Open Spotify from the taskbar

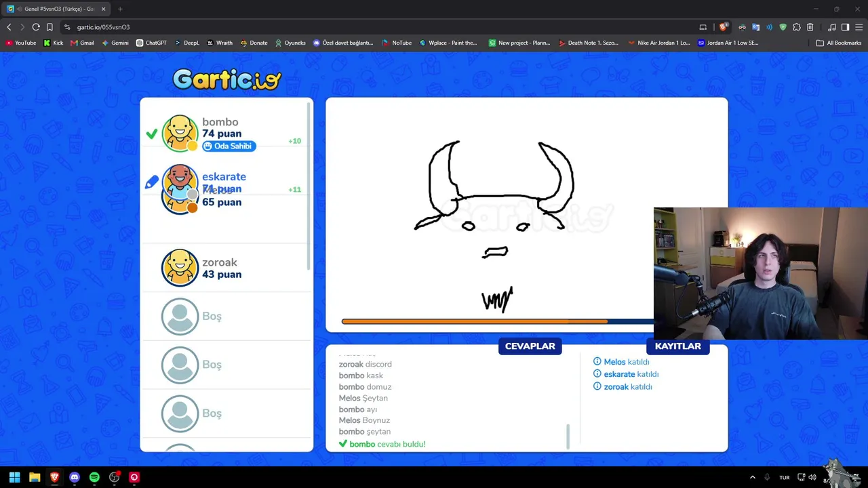[94, 477]
